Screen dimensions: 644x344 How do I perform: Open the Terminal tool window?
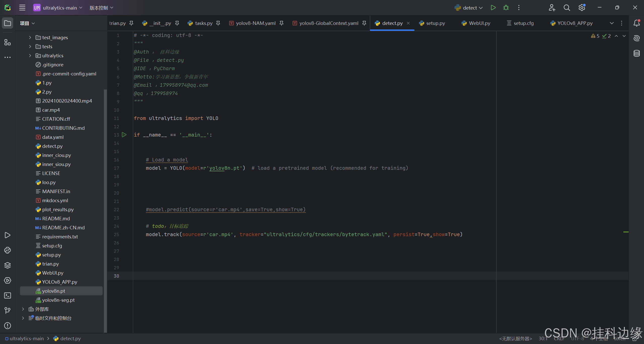click(x=8, y=295)
